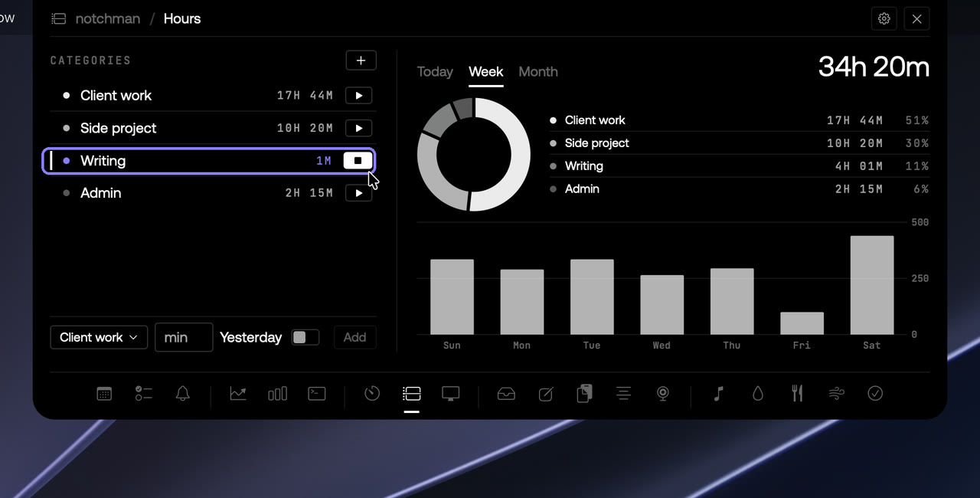
Task: Click the notchman breadcrumb link
Action: pyautogui.click(x=108, y=19)
